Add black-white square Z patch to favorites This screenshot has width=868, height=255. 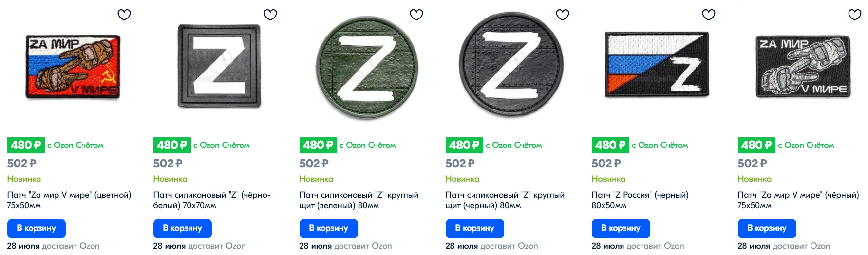pos(270,15)
